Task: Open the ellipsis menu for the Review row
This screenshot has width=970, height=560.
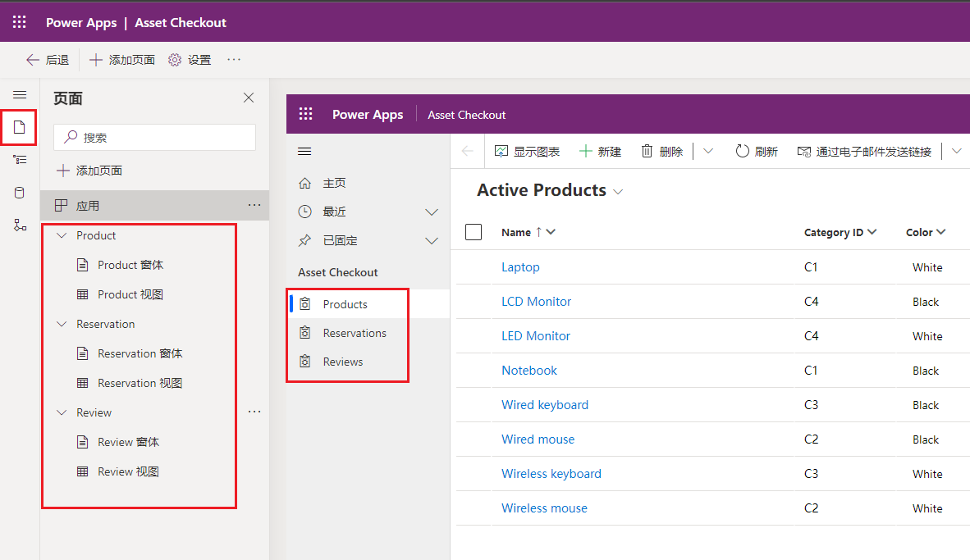Action: [254, 412]
